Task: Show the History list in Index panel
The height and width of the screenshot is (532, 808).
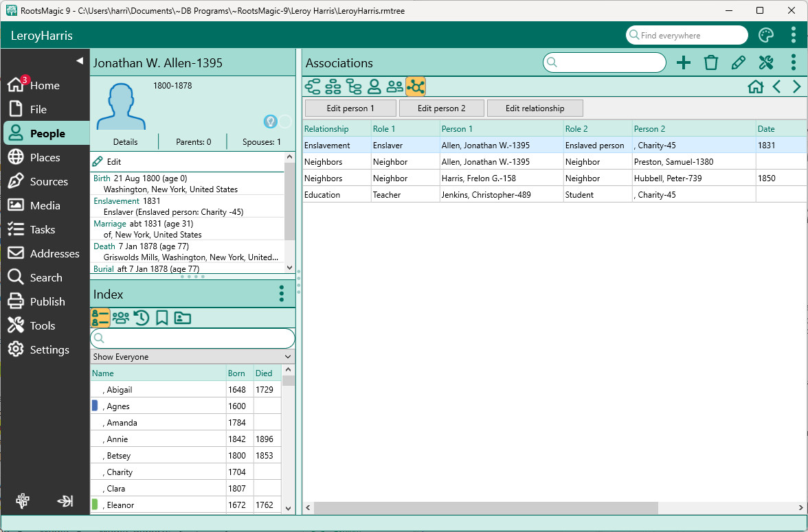Action: click(142, 318)
